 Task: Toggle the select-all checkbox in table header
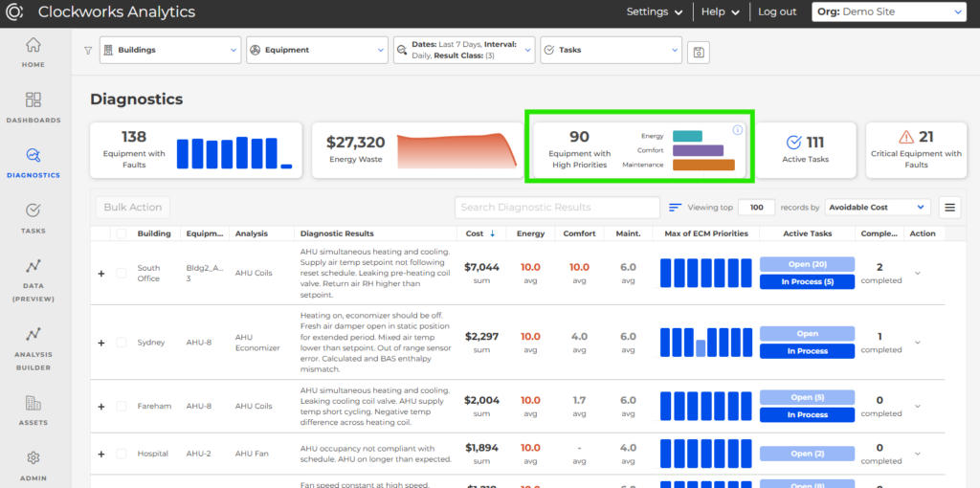[x=121, y=233]
